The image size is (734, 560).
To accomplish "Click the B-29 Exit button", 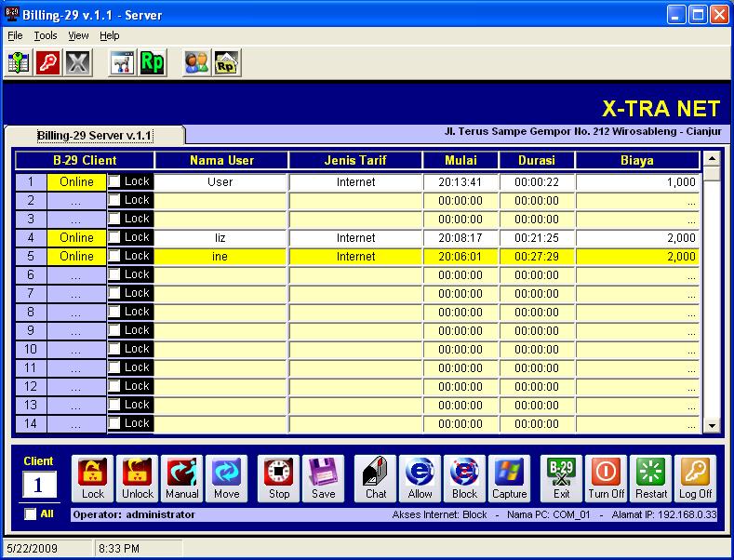I will coord(561,478).
